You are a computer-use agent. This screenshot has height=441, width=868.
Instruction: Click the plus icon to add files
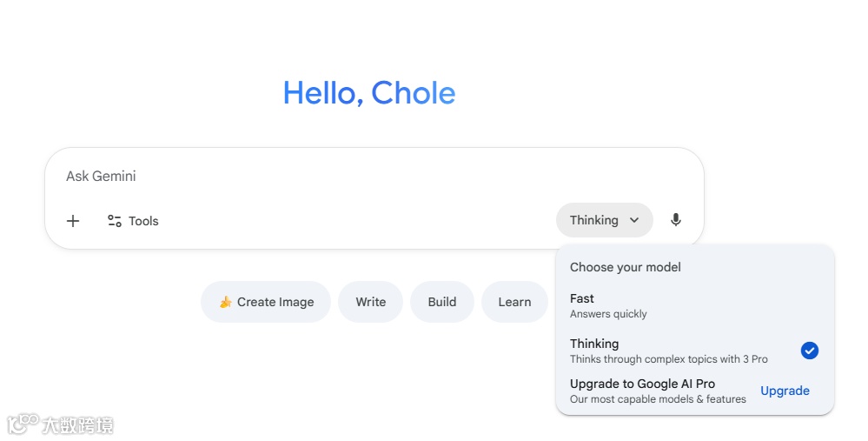pyautogui.click(x=73, y=221)
